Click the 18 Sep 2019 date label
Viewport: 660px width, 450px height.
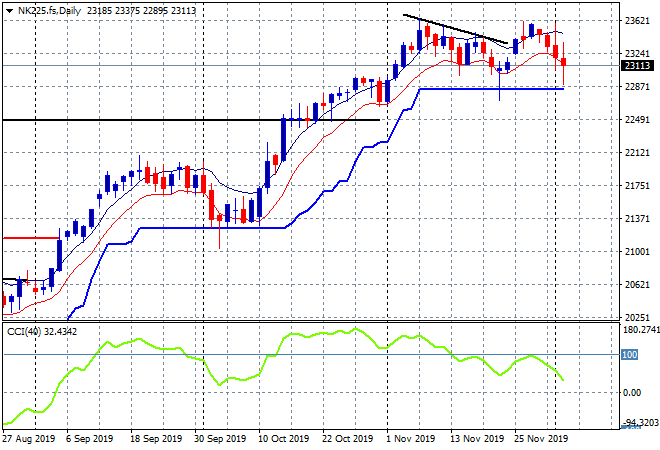pos(156,439)
